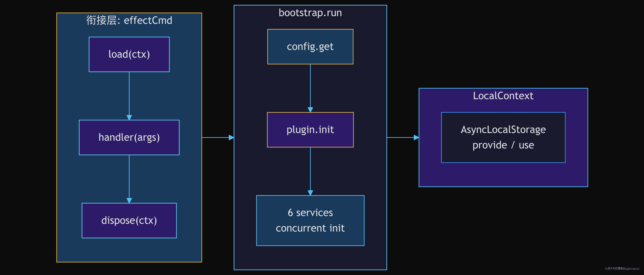Click the load(ctx) node
Image resolution: width=644 pixels, height=275 pixels.
point(129,54)
